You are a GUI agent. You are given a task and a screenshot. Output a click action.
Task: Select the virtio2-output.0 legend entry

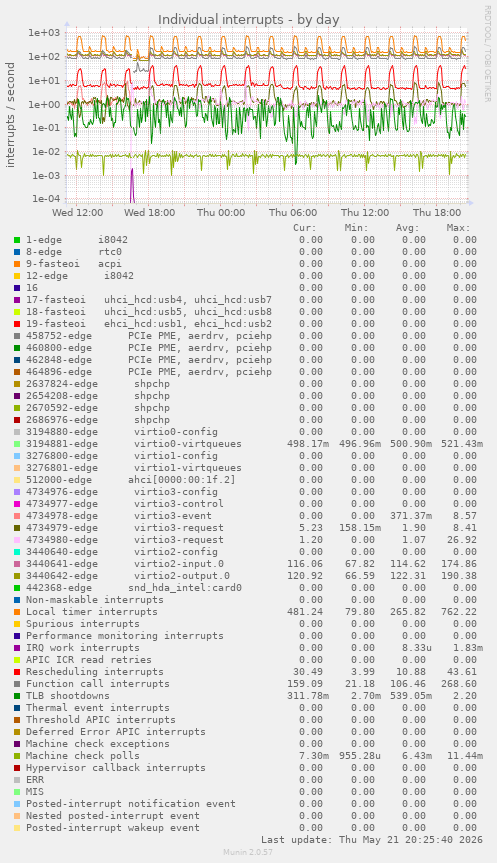click(128, 576)
